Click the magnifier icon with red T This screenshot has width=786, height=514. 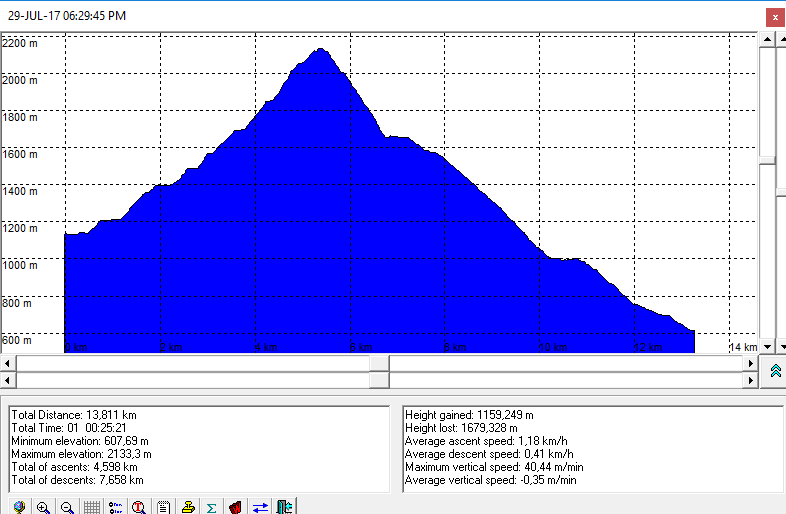(x=139, y=507)
